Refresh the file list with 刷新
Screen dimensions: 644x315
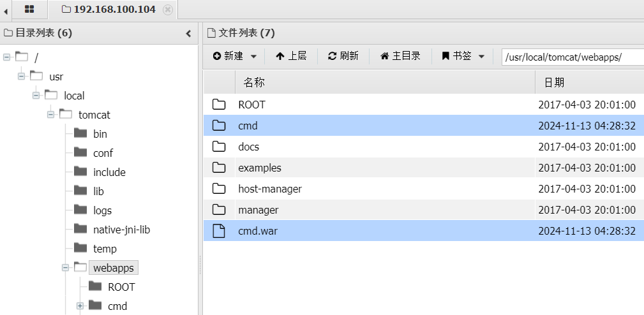(x=343, y=56)
